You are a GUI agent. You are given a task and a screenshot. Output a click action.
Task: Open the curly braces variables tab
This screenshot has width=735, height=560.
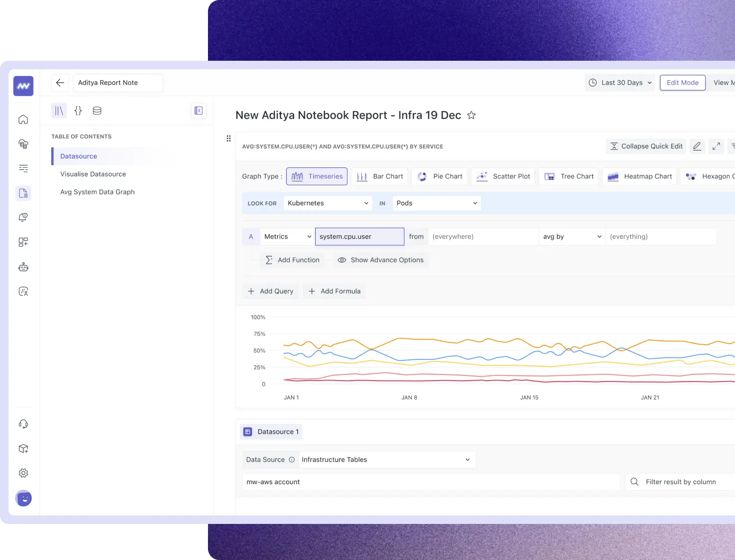(78, 111)
